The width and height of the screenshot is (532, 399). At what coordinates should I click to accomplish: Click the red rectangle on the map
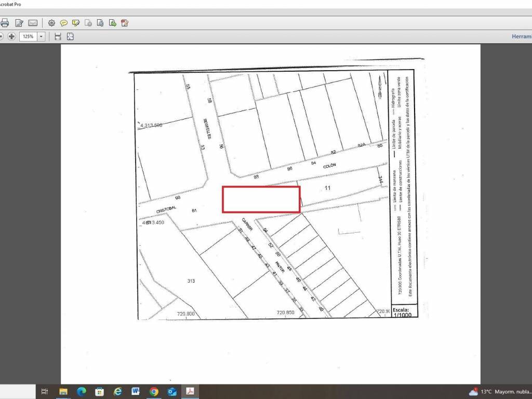coord(261,199)
